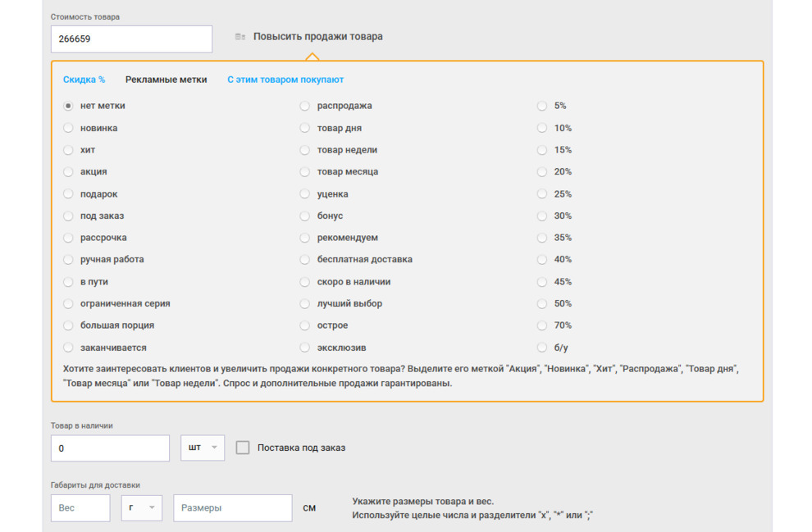Open the шт units dropdown
The width and height of the screenshot is (812, 532).
click(203, 448)
